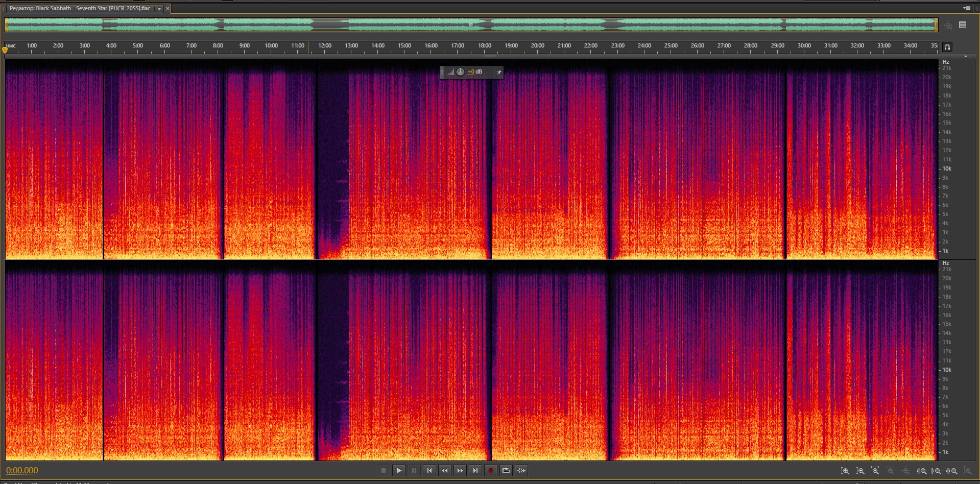Viewport: 980px width, 484px height.
Task: Open the editor file dropdown arrow
Action: click(x=159, y=9)
